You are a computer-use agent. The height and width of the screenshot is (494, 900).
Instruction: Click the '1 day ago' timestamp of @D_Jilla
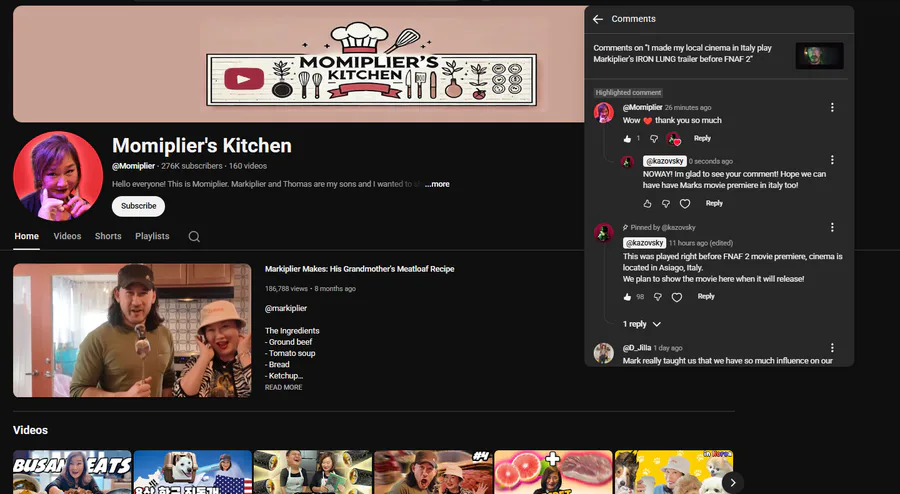coord(668,348)
